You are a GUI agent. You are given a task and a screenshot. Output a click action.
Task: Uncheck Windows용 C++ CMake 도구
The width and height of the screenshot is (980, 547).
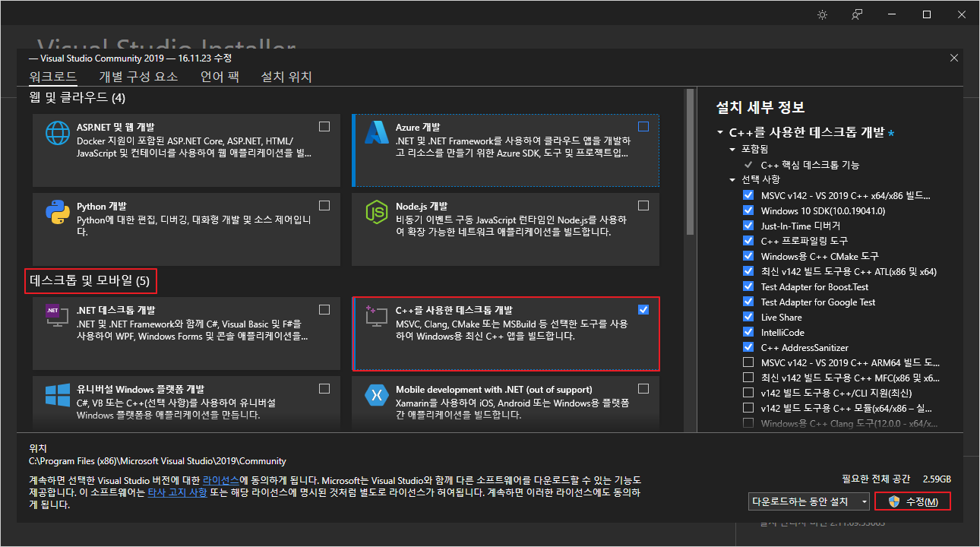tap(748, 256)
